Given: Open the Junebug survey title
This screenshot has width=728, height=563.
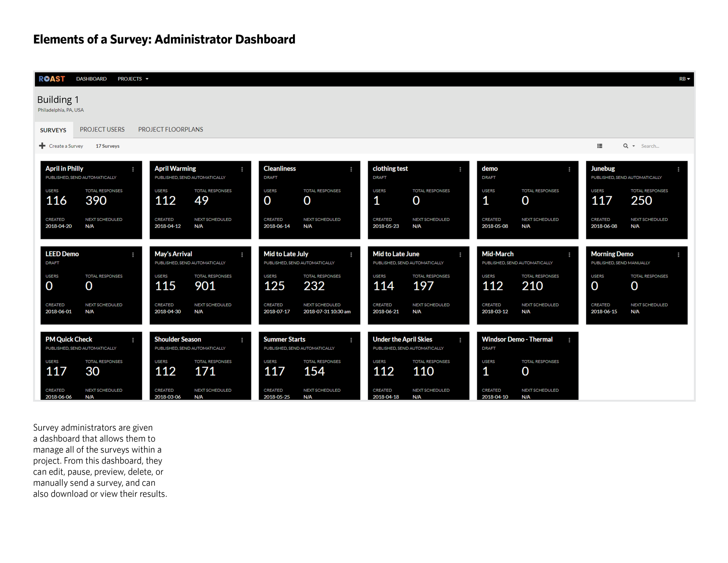Looking at the screenshot, I should point(603,168).
